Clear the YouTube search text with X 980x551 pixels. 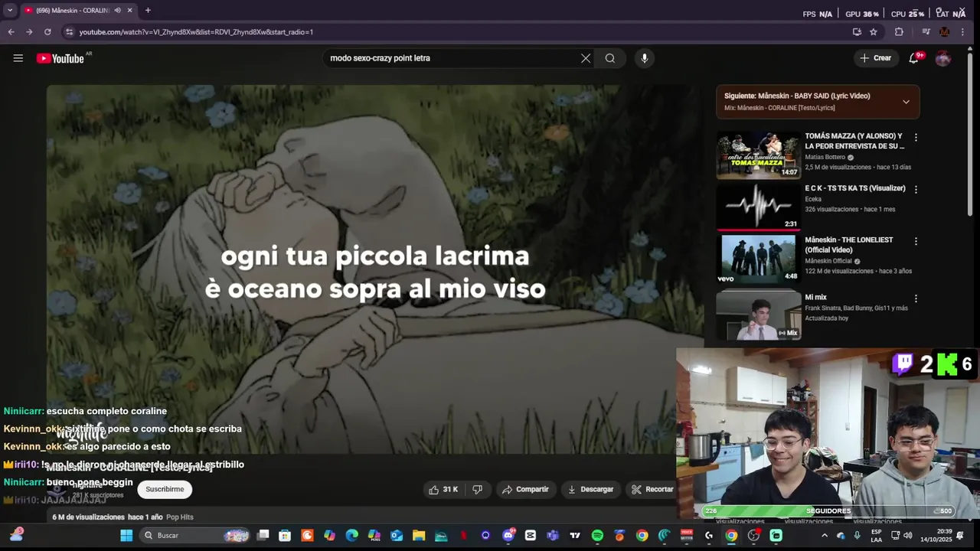[x=586, y=58]
